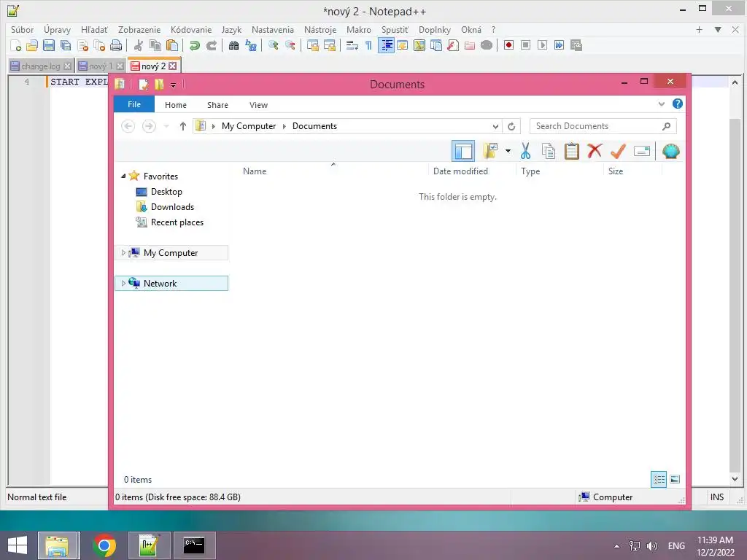Click the Search Documents field
Viewport: 747px width, 560px height.
point(603,126)
